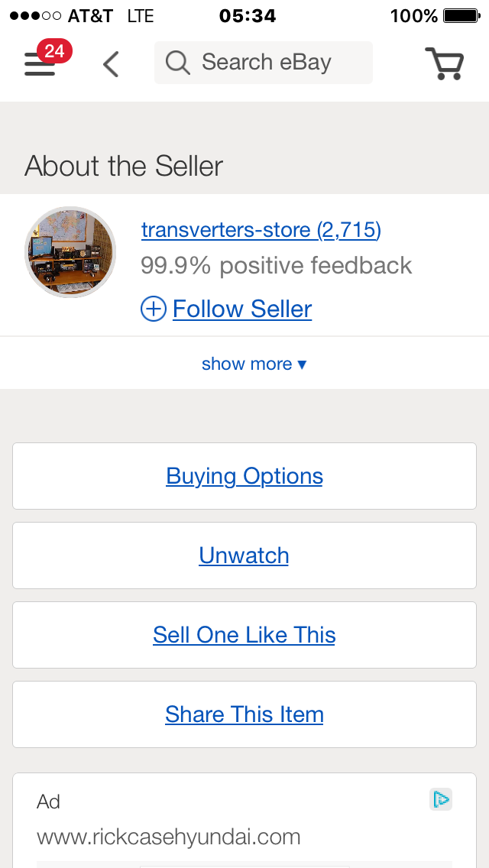
Task: Click the AdChoices icon in the ad
Action: [x=441, y=799]
